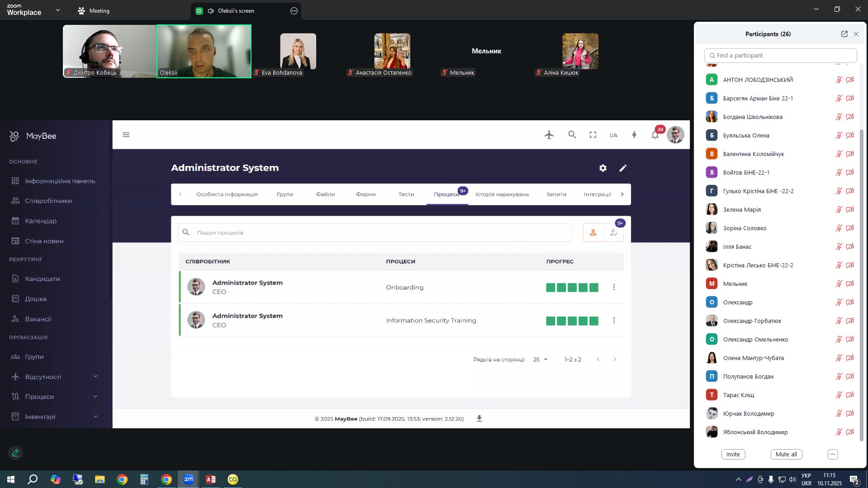Download build using footer download icon
The image size is (868, 488).
(x=479, y=419)
